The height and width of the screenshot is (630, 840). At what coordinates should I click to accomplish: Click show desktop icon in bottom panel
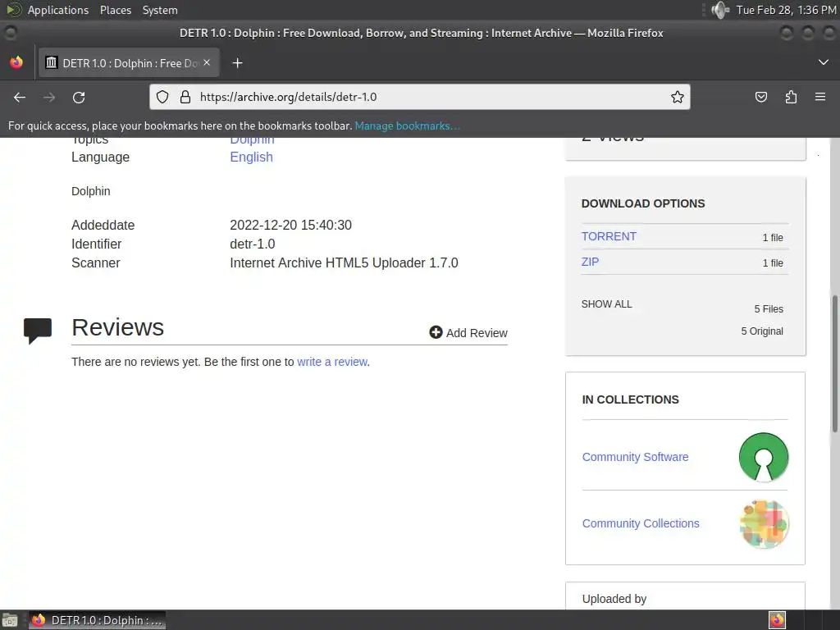(9, 620)
